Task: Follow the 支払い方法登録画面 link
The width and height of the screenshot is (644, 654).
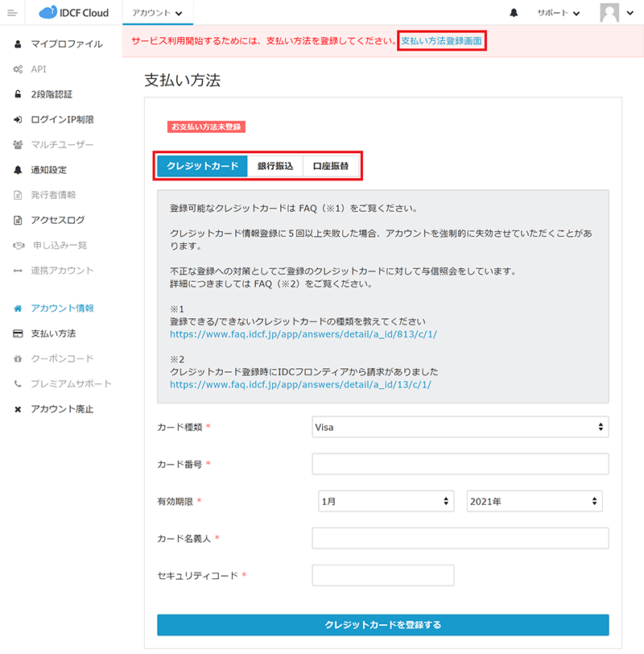Action: coord(442,40)
